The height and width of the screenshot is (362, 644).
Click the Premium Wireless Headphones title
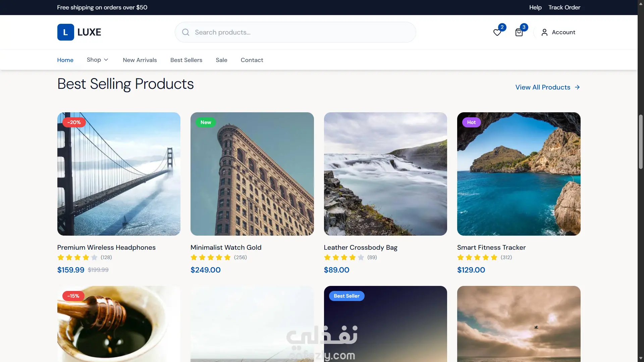coord(106,247)
